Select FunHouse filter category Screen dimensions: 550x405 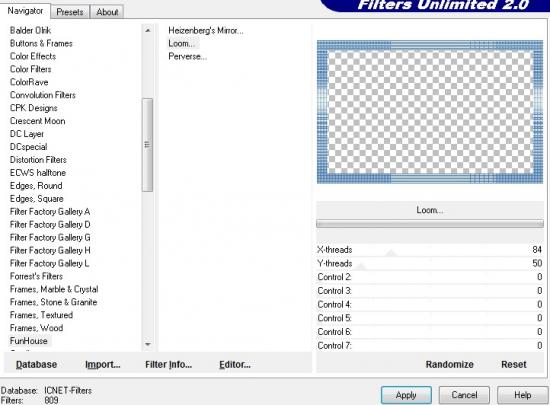pos(29,341)
